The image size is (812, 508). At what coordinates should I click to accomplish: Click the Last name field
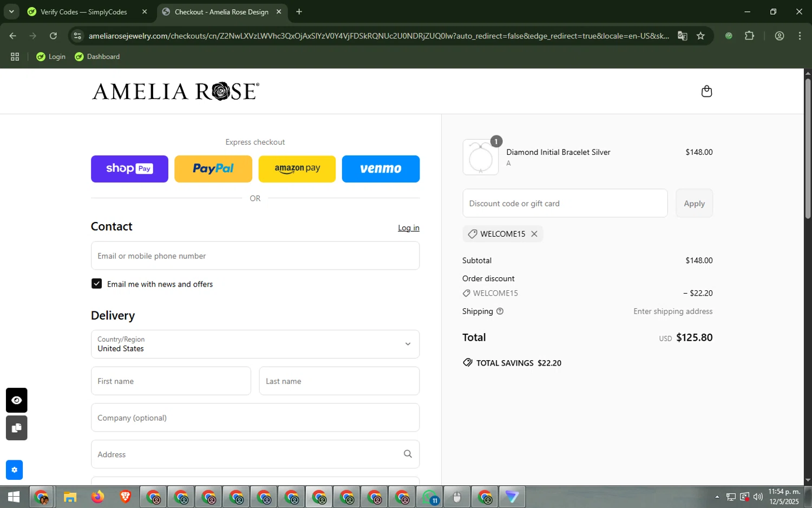(339, 381)
